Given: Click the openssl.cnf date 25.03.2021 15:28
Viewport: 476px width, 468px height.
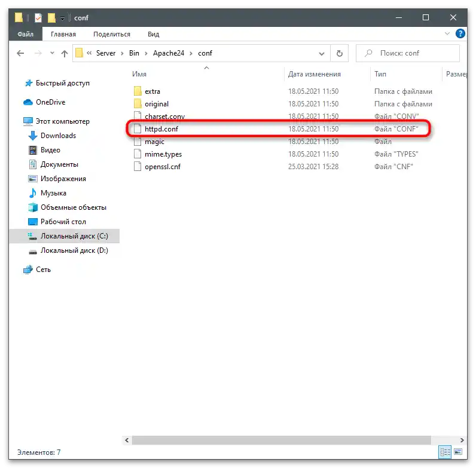Looking at the screenshot, I should coord(313,167).
